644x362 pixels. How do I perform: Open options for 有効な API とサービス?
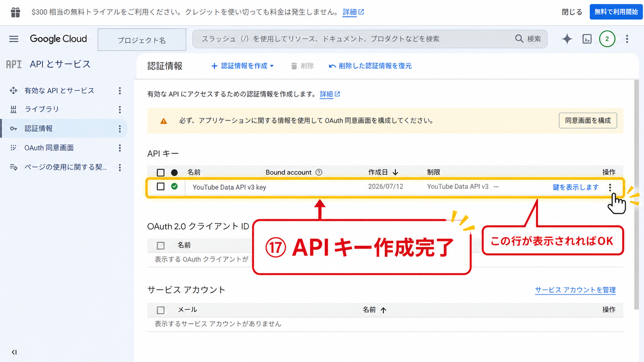[x=120, y=90]
